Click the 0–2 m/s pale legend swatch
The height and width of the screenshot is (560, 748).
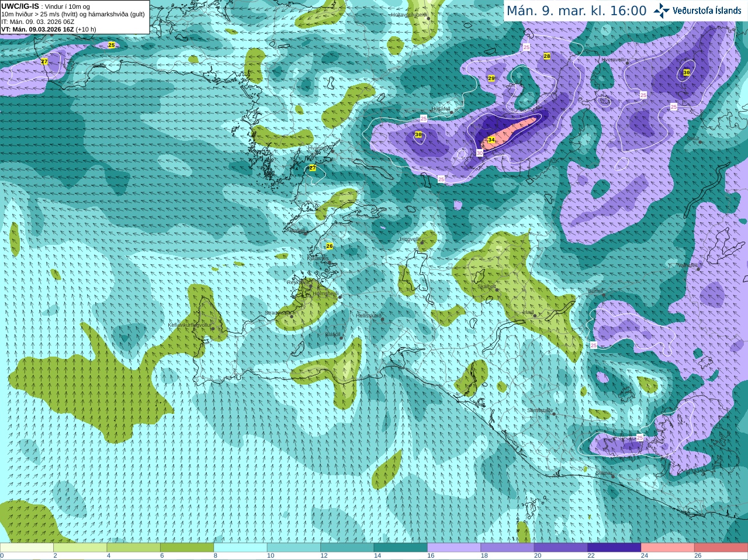27,547
